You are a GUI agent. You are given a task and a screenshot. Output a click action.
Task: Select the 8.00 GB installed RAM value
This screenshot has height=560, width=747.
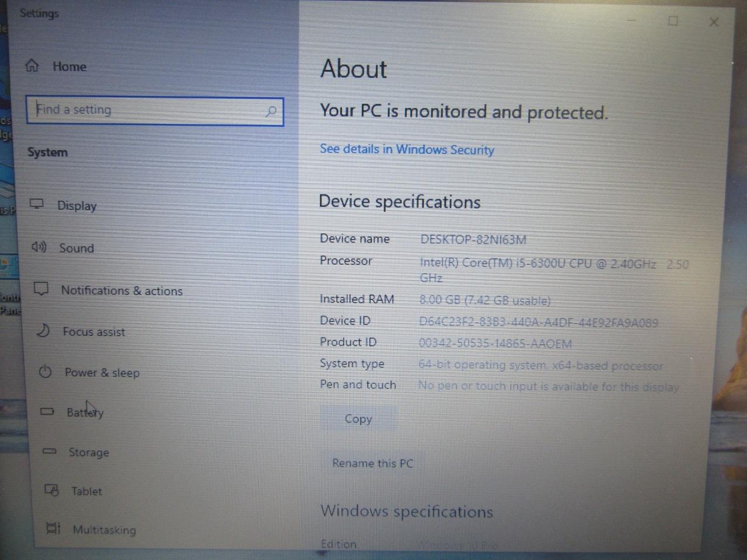pos(485,300)
